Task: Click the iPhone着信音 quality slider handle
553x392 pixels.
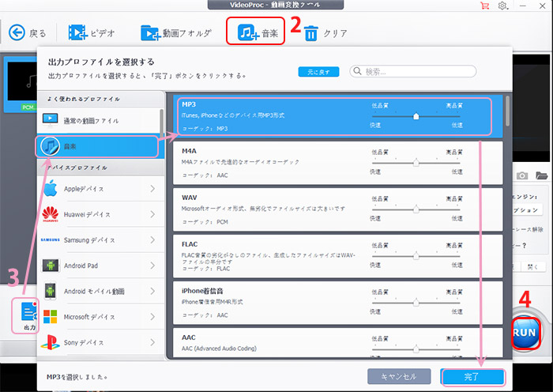Action: (x=416, y=303)
